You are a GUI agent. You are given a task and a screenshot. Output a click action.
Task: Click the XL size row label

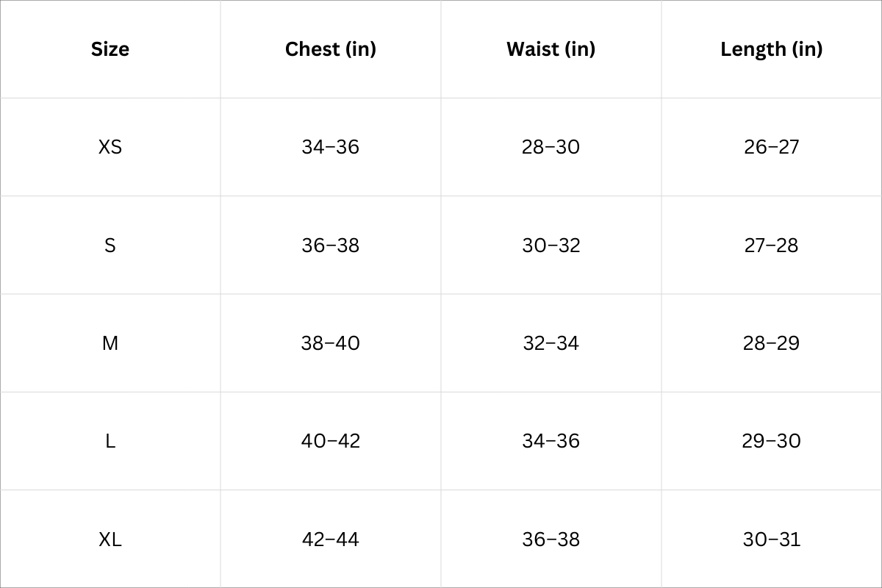click(110, 539)
